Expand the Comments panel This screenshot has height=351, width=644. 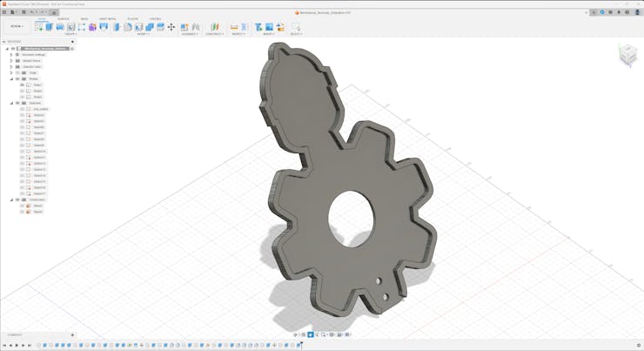[73, 335]
